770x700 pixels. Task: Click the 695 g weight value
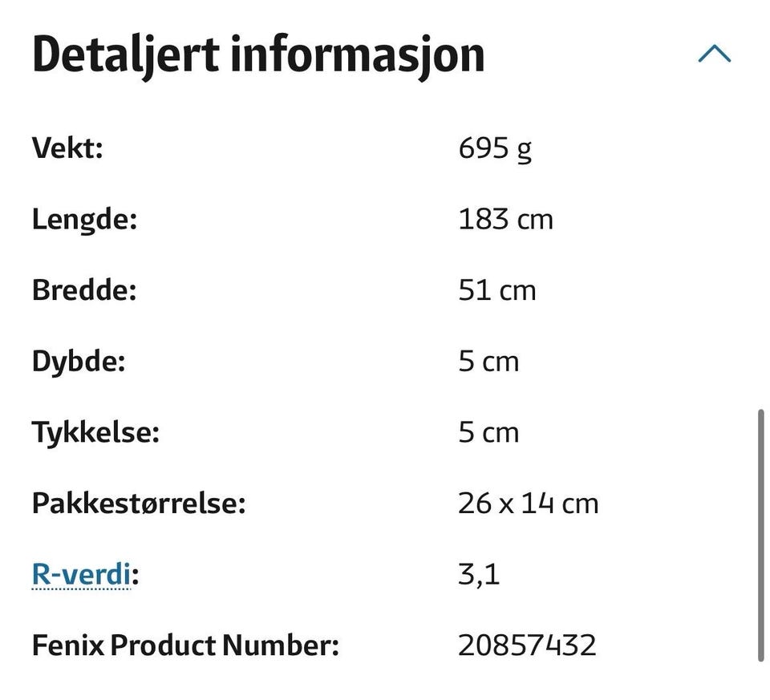[495, 148]
